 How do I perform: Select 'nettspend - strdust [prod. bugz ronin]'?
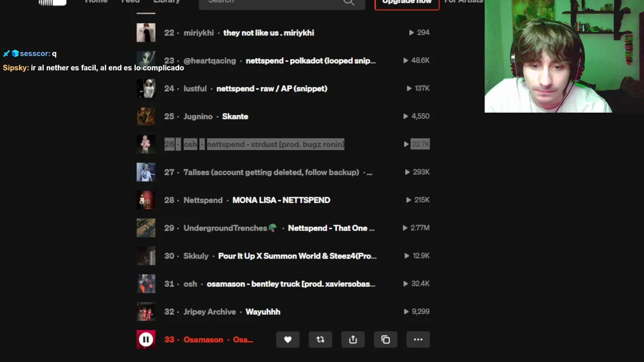coord(276,144)
